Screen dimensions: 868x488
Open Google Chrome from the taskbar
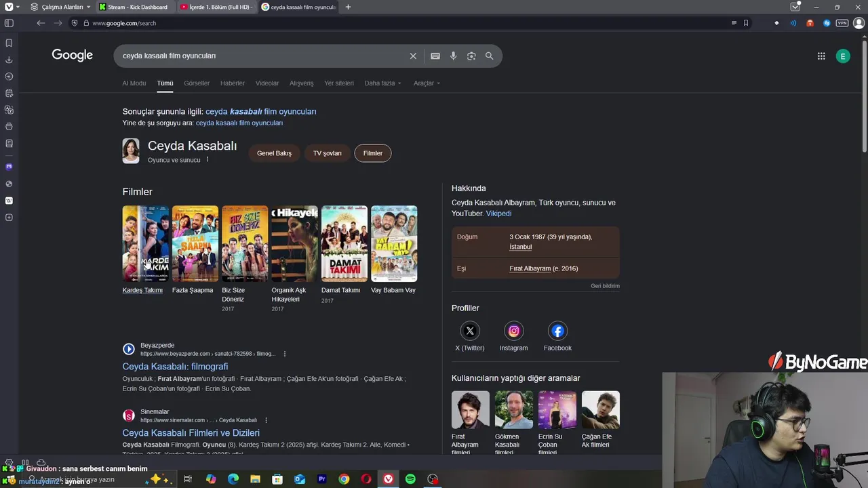344,479
